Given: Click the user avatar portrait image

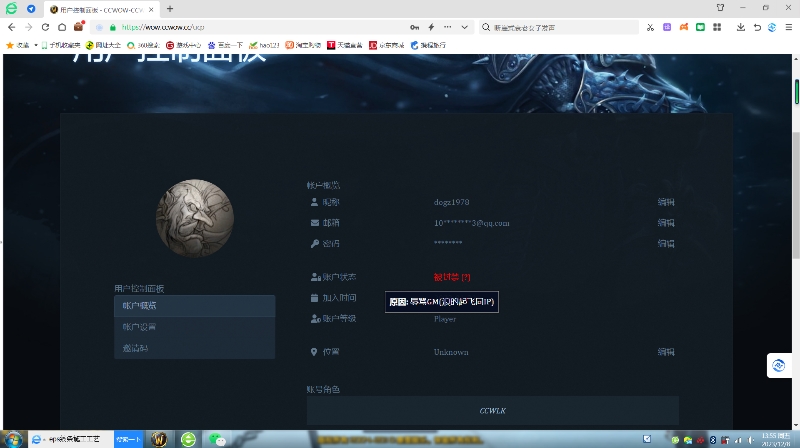Looking at the screenshot, I should [197, 218].
